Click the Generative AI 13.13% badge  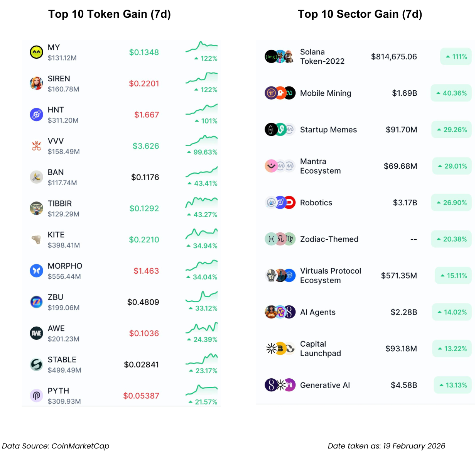click(x=453, y=385)
